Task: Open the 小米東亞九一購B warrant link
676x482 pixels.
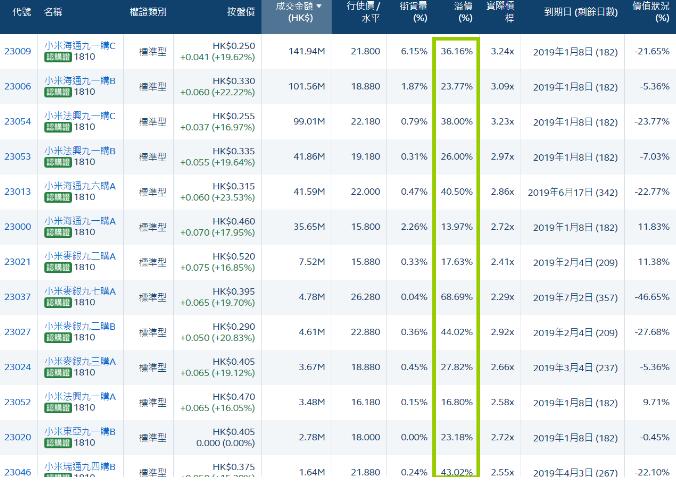Action: click(80, 431)
